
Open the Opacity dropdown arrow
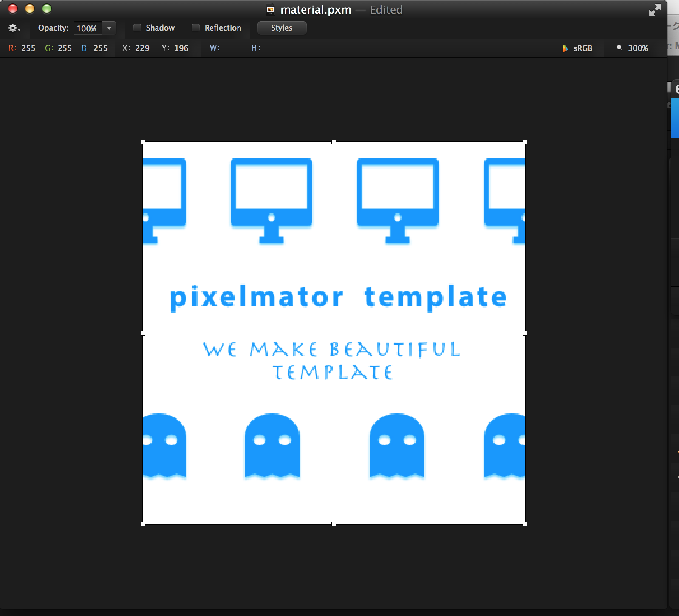pyautogui.click(x=109, y=28)
